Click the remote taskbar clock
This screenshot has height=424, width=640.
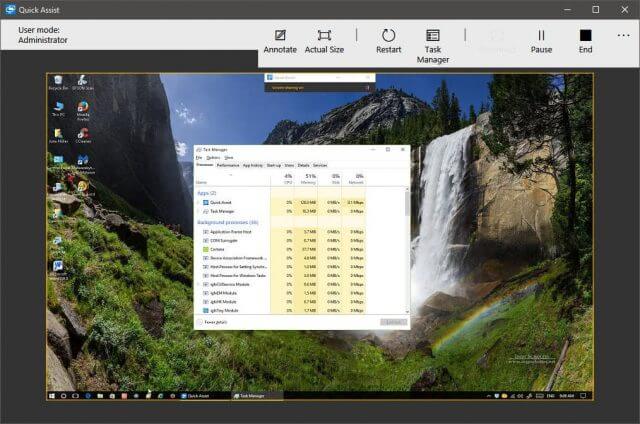click(x=567, y=396)
